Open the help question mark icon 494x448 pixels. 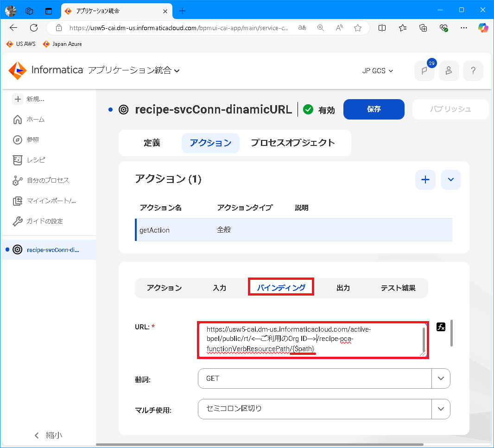pyautogui.click(x=473, y=70)
